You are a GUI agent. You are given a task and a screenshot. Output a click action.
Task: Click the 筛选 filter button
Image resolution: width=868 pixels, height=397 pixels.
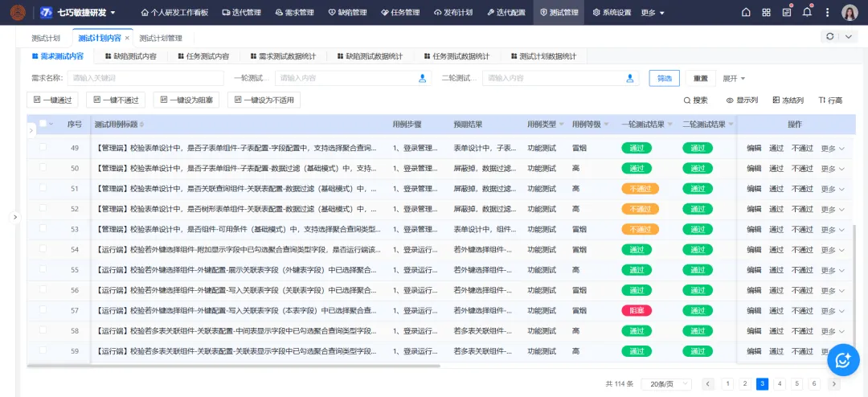(664, 78)
